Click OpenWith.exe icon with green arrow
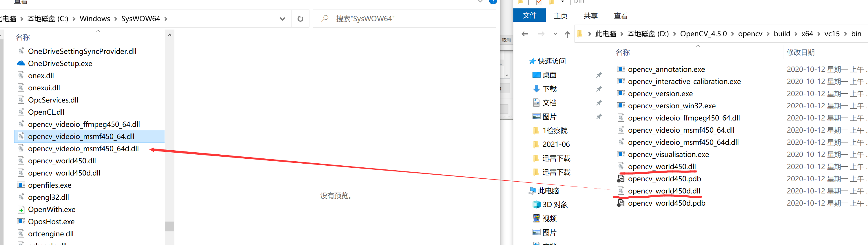Viewport: 868px width, 245px height. pos(21,209)
